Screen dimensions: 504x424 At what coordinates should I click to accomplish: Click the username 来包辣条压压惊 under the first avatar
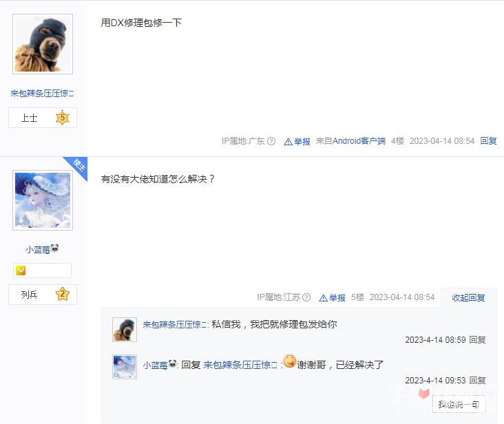[x=42, y=94]
